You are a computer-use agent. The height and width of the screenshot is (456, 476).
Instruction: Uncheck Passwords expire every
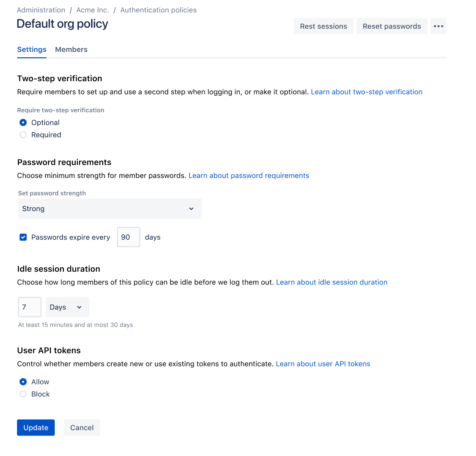click(23, 237)
